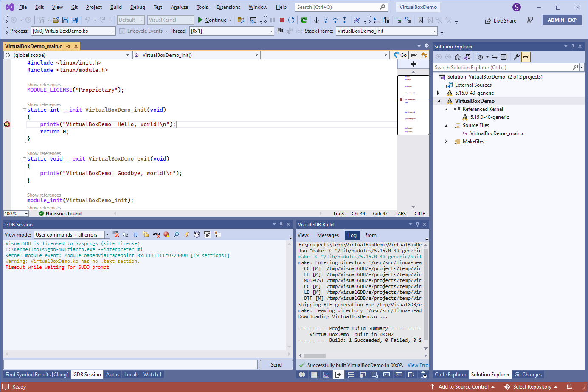This screenshot has width=588, height=392.
Task: Click the Feedback person icon
Action: 530,20
